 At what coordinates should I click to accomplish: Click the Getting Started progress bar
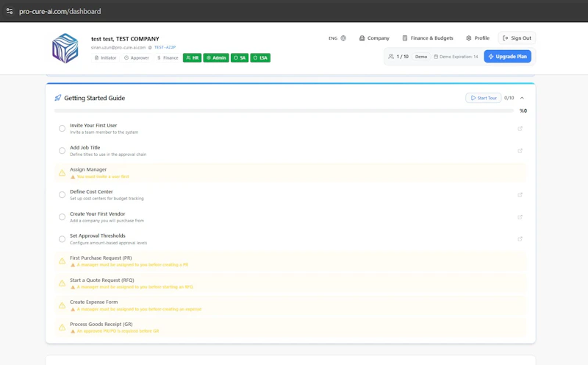tap(284, 111)
